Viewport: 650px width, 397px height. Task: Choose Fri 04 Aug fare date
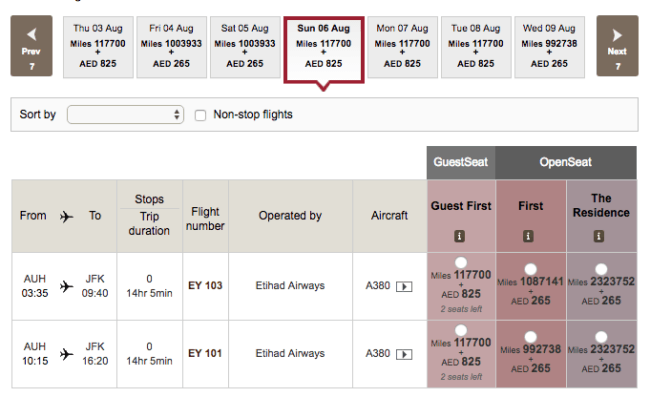click(172, 47)
